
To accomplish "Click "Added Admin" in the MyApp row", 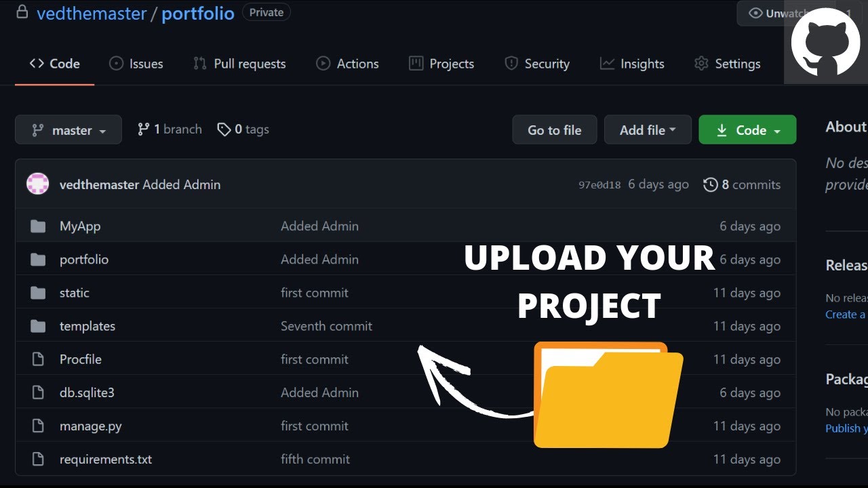I will click(x=320, y=226).
